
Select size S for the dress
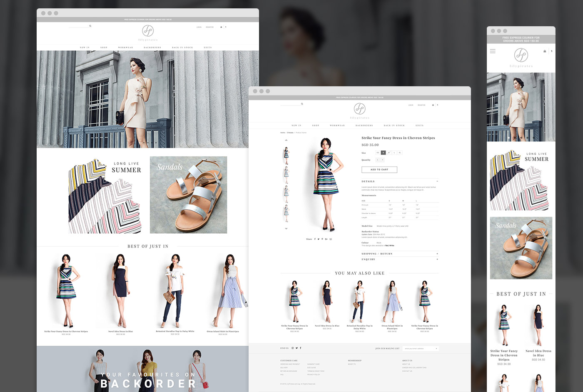point(384,152)
